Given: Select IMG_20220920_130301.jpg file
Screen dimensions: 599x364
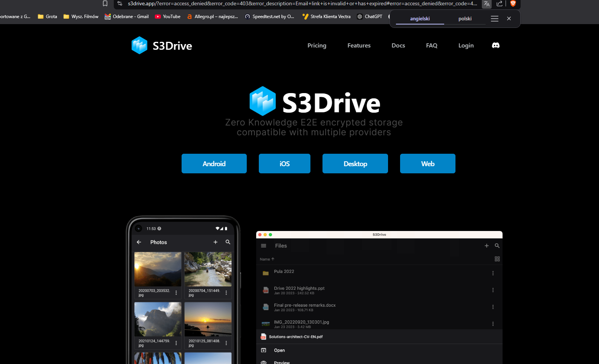Looking at the screenshot, I should (379, 324).
